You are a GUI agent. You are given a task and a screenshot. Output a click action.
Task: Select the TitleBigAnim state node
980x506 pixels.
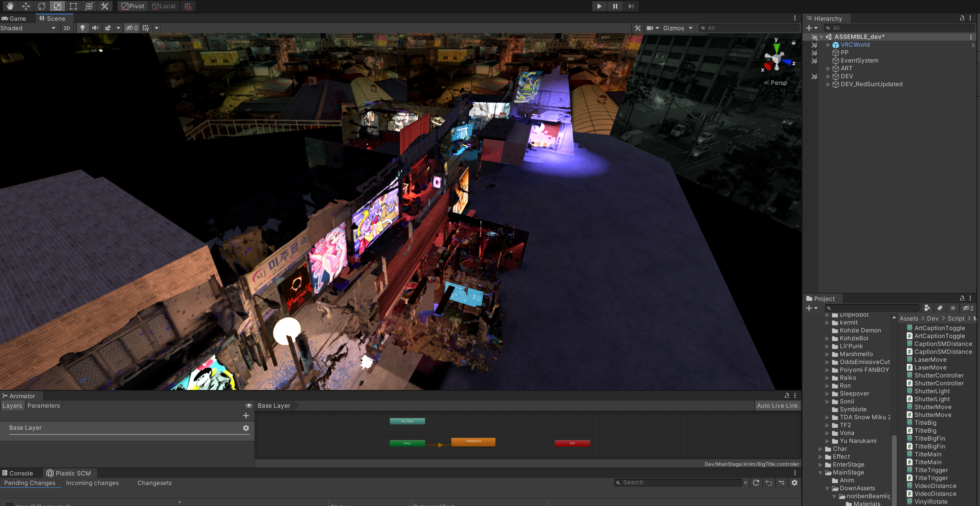point(473,442)
